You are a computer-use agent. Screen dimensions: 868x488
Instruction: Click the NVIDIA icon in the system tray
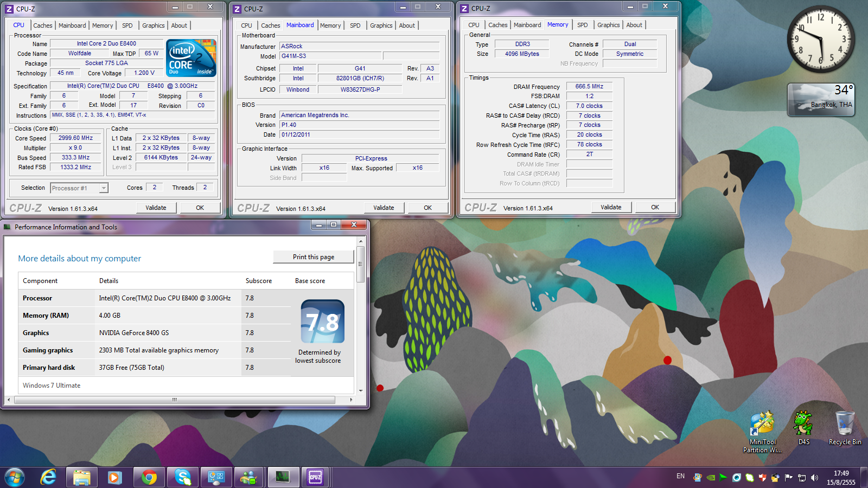(x=711, y=478)
